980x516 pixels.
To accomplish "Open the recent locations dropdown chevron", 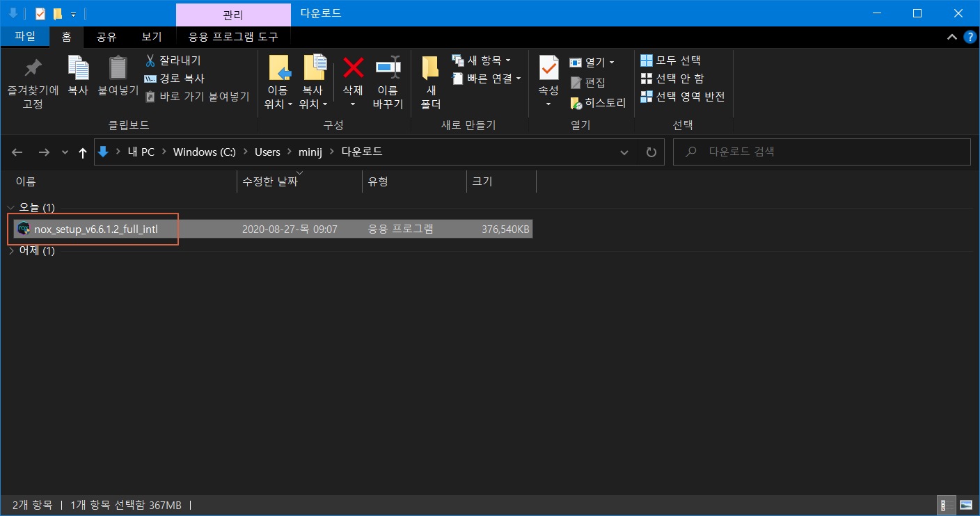I will tap(65, 152).
